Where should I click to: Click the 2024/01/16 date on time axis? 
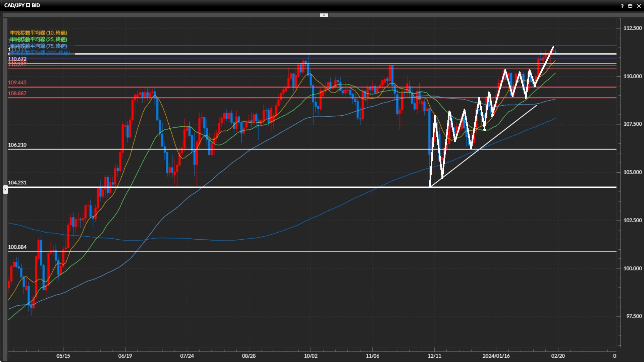point(496,356)
